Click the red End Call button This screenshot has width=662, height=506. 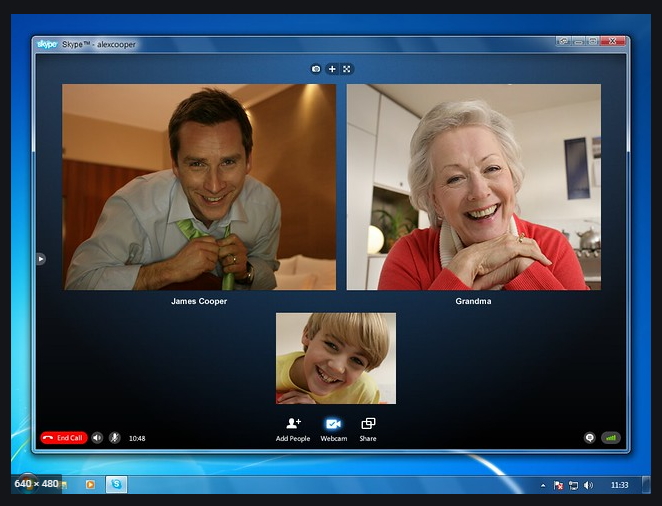(64, 438)
